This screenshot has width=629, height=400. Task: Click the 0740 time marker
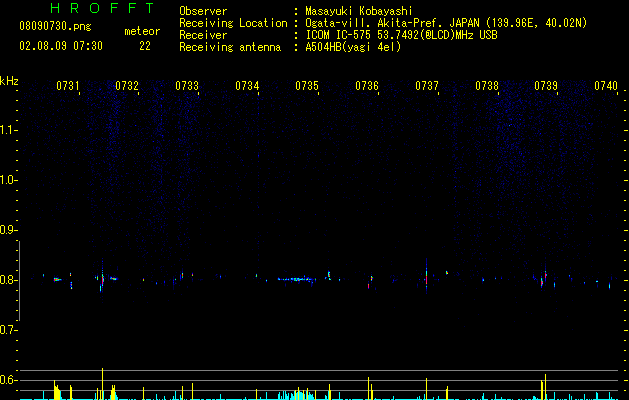[x=606, y=86]
